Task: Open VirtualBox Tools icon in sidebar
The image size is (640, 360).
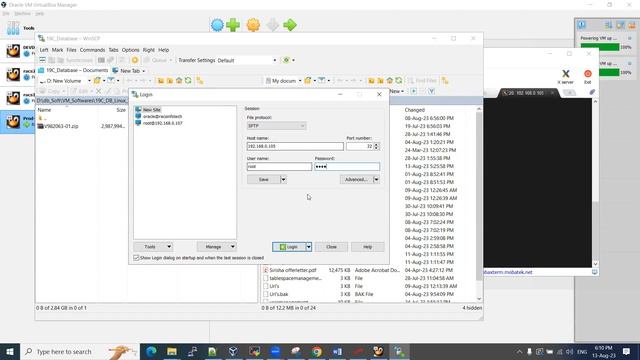Action: coord(13,28)
